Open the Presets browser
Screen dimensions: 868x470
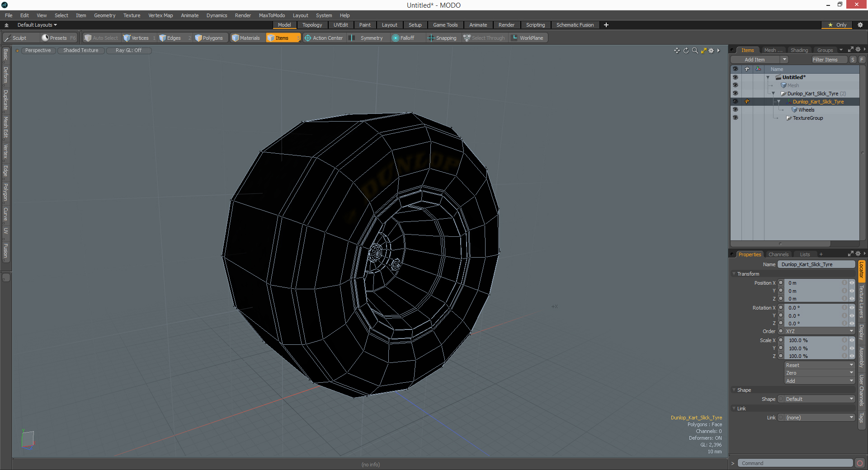click(x=58, y=38)
